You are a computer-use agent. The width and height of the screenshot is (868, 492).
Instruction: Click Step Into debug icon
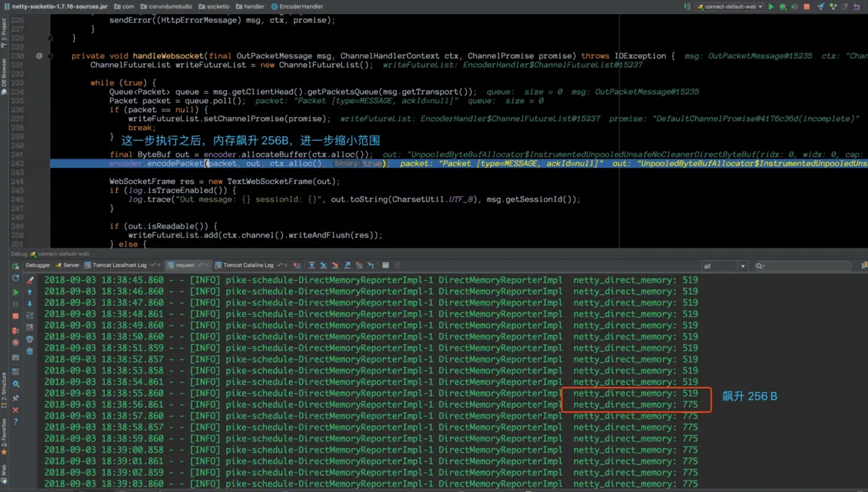pyautogui.click(x=323, y=266)
